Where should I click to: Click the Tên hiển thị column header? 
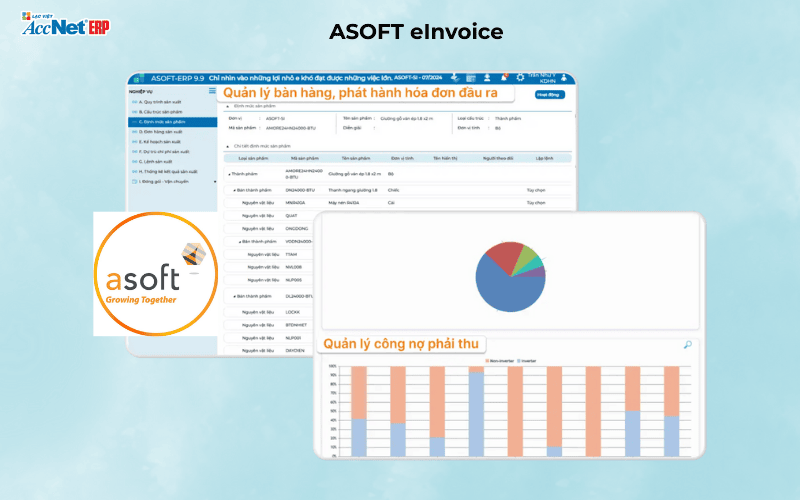[x=445, y=159]
